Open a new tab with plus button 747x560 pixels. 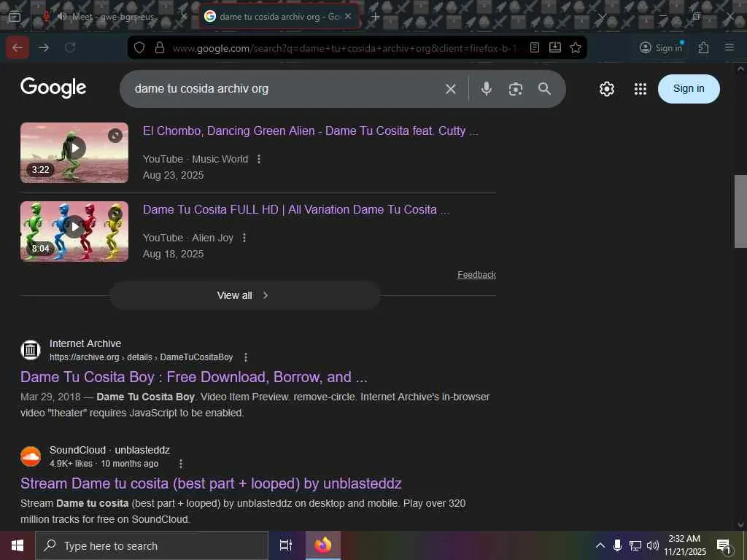[375, 17]
